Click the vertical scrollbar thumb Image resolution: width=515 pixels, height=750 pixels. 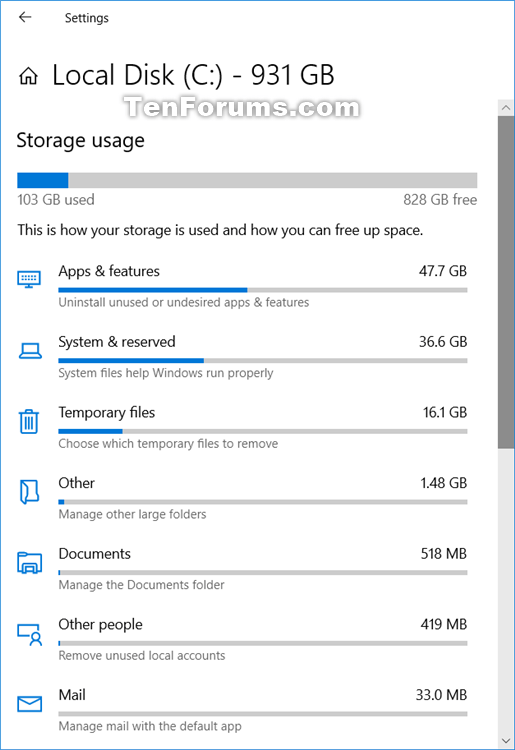tap(506, 282)
